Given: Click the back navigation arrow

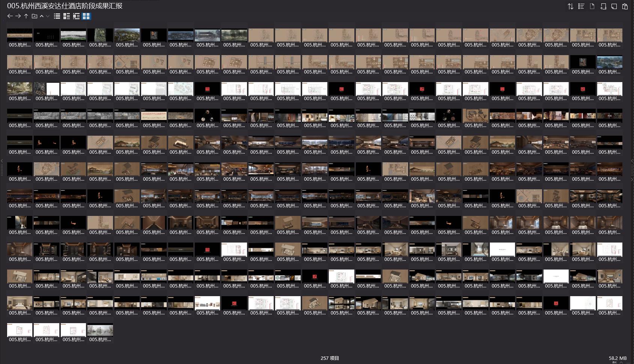Looking at the screenshot, I should (10, 16).
